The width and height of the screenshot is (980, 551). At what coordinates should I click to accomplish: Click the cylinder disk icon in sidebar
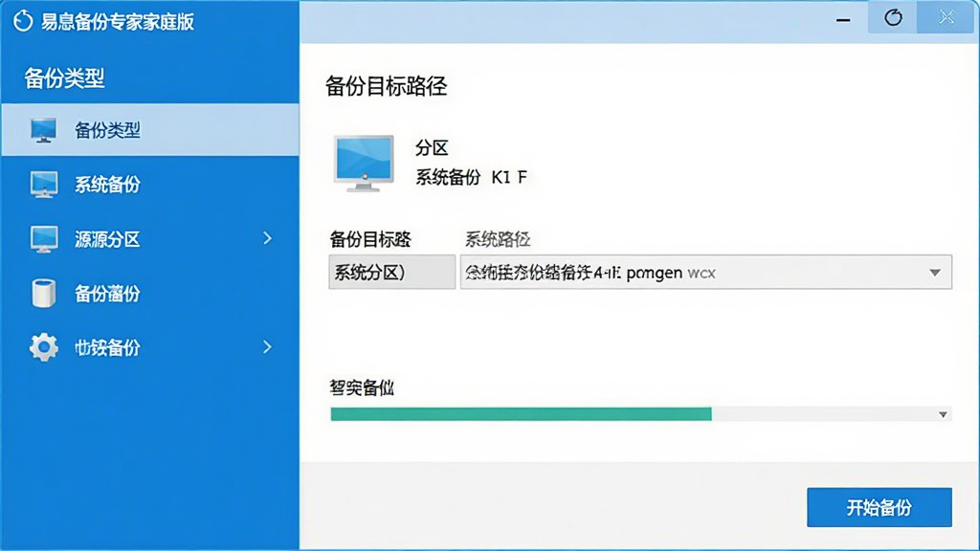(44, 293)
